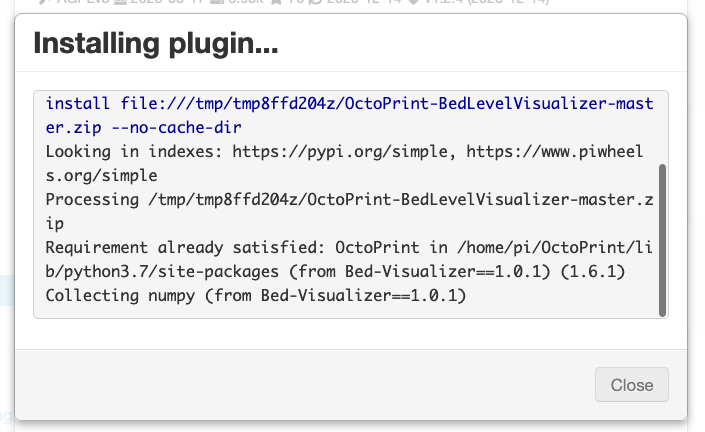Viewport: 705px width, 432px height.
Task: Click the empty dialog footer left of Close
Action: (x=300, y=385)
